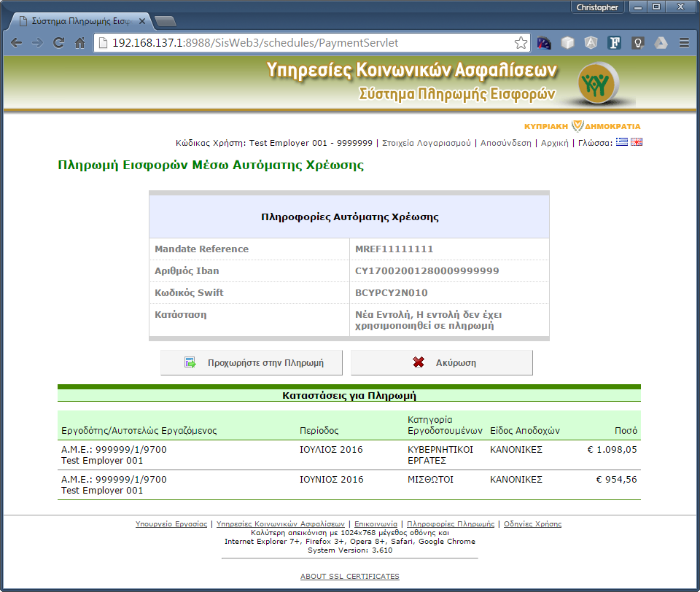The height and width of the screenshot is (592, 700).
Task: Reload the page with the refresh icon
Action: [58, 43]
